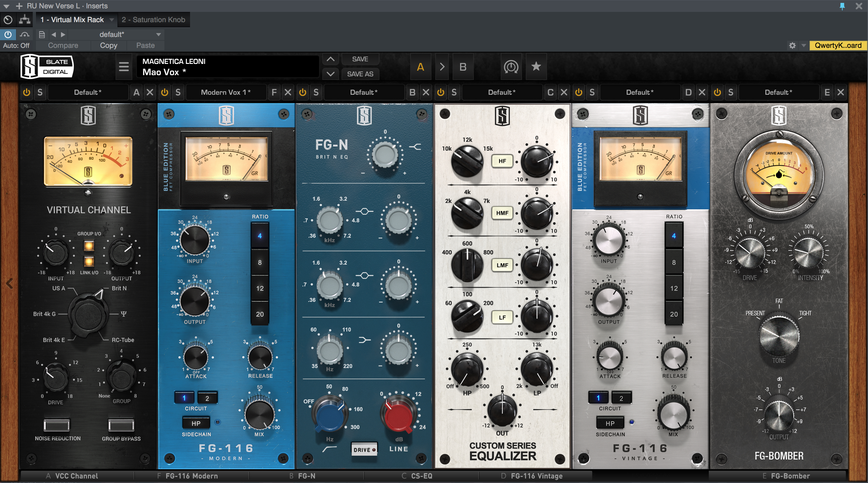Click the host Copy button

point(108,45)
